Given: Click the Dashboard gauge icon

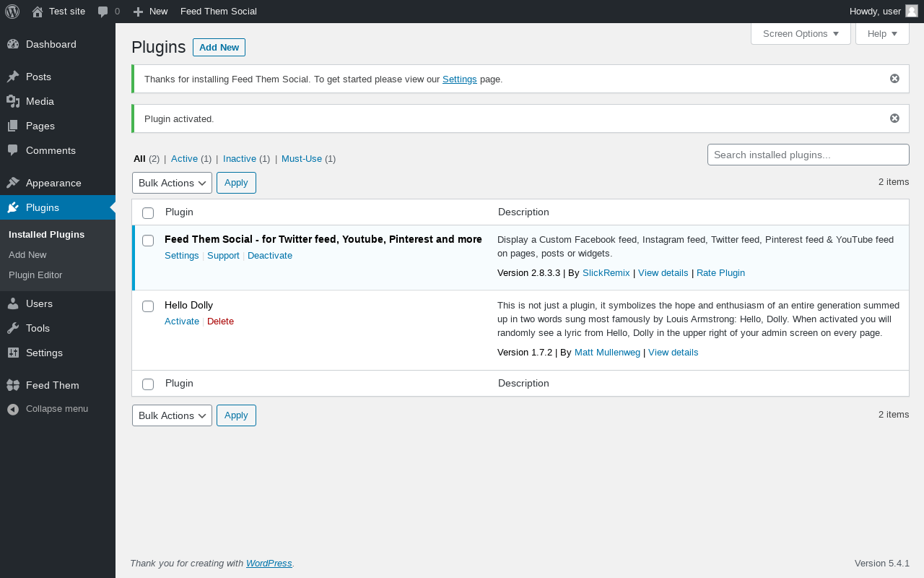Looking at the screenshot, I should click(x=13, y=44).
